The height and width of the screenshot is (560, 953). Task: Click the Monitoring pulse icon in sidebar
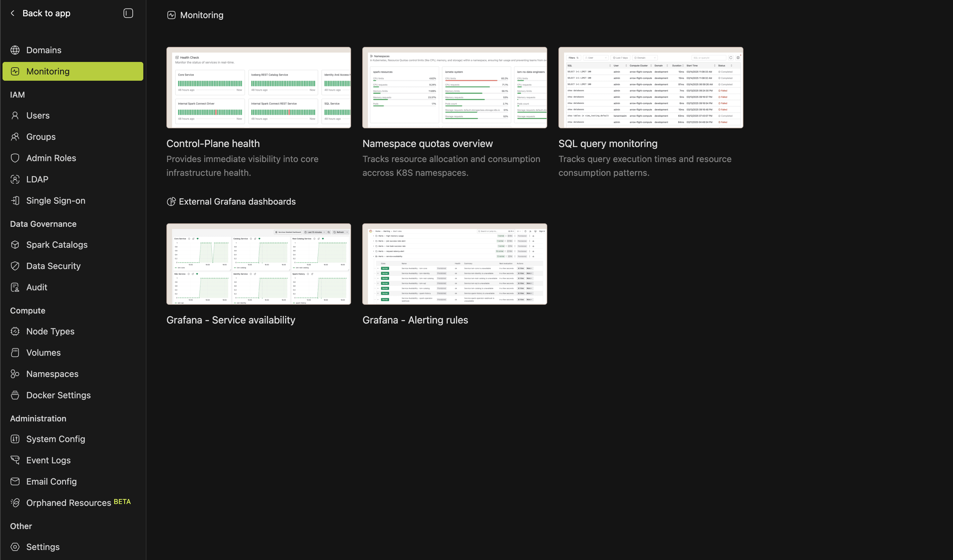pyautogui.click(x=15, y=71)
